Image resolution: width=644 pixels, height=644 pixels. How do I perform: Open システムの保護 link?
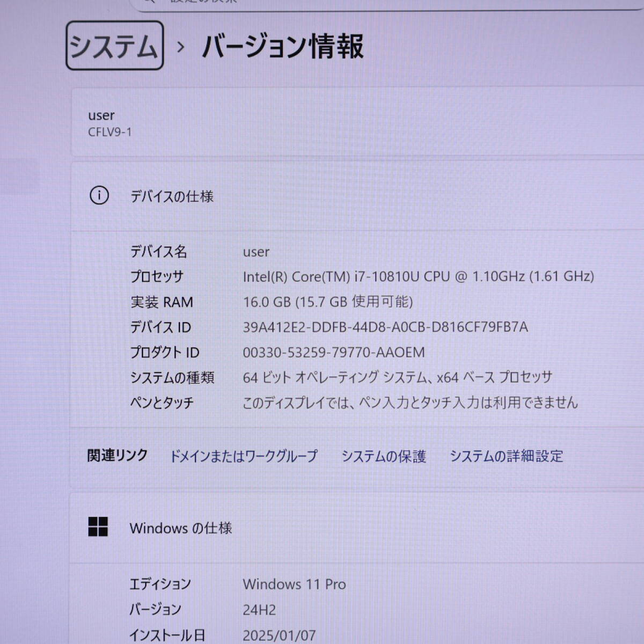(384, 456)
